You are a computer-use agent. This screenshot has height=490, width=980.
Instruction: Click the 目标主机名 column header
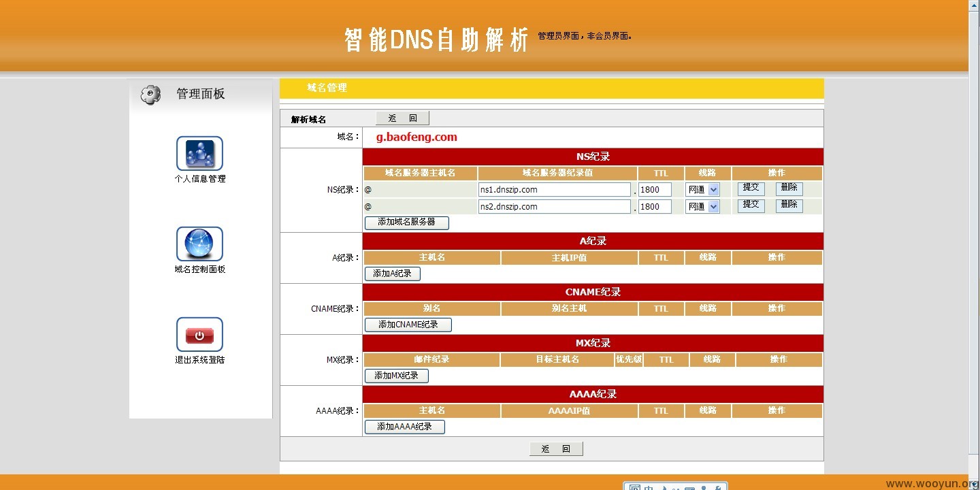click(557, 360)
